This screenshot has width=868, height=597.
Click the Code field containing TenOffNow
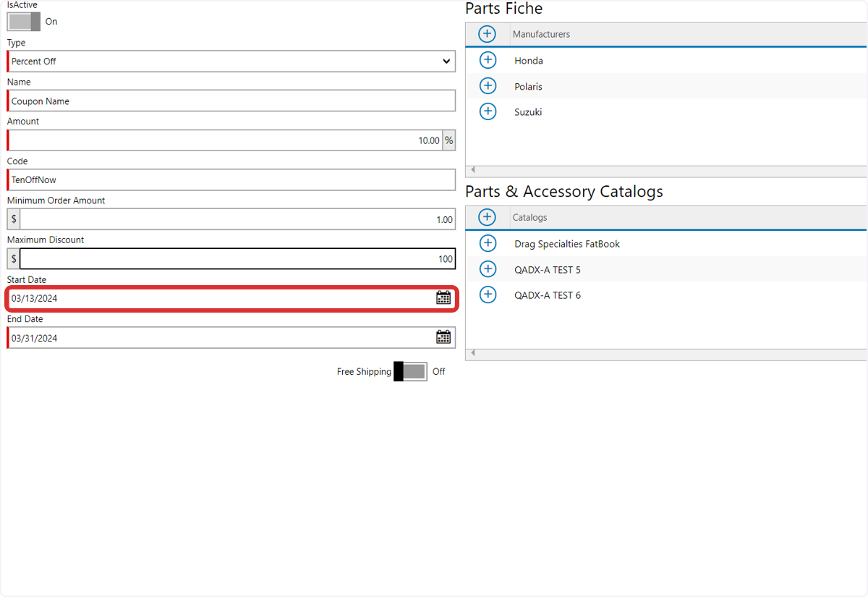tap(231, 179)
